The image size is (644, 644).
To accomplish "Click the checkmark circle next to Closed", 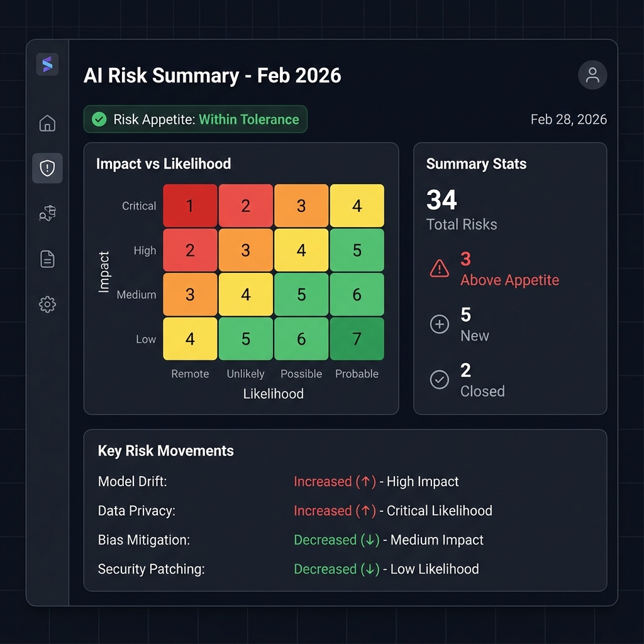I will pyautogui.click(x=439, y=379).
